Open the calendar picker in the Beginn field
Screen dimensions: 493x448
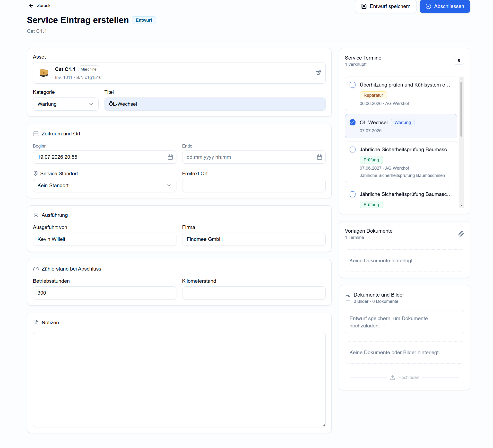pos(170,157)
